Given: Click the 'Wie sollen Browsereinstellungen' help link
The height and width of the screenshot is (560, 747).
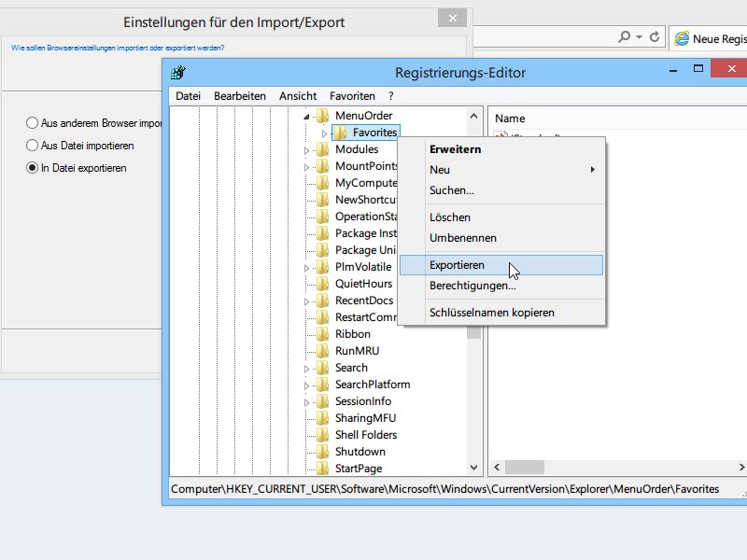Looking at the screenshot, I should [x=118, y=48].
